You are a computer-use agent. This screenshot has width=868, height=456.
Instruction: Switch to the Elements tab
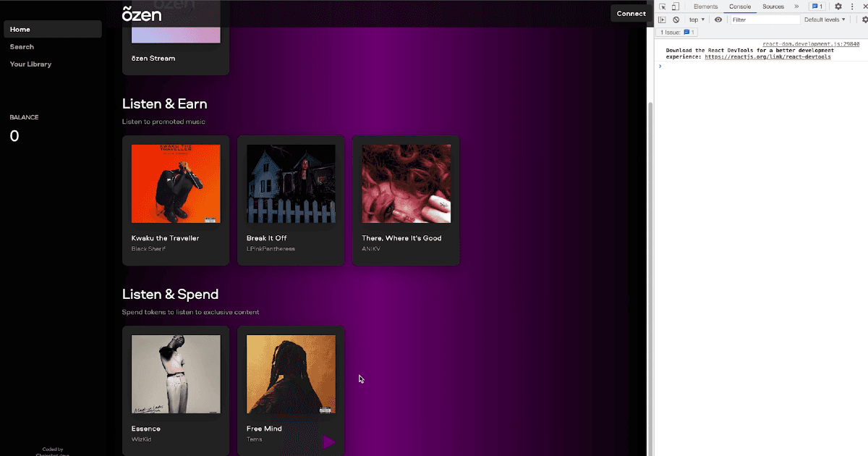point(705,7)
